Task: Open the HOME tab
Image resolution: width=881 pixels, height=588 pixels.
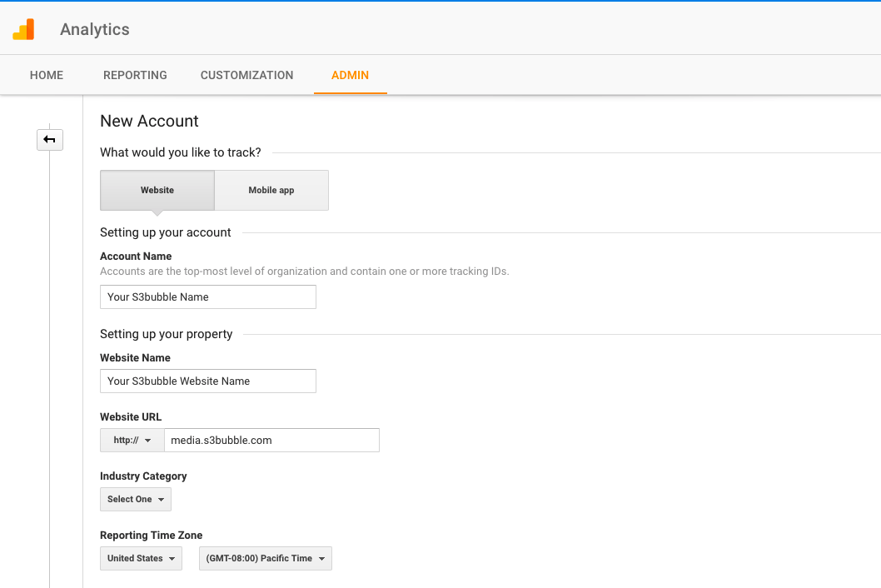Action: pos(47,75)
